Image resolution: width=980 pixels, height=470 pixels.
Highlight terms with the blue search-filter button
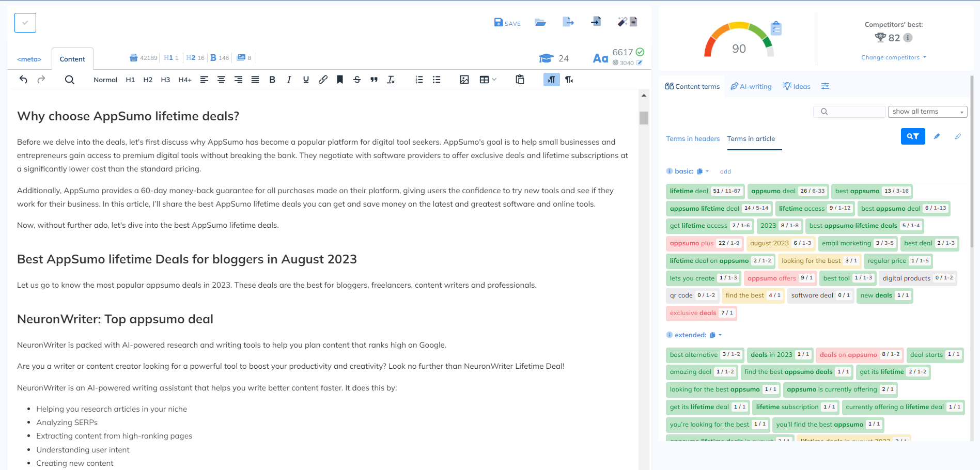(x=913, y=136)
